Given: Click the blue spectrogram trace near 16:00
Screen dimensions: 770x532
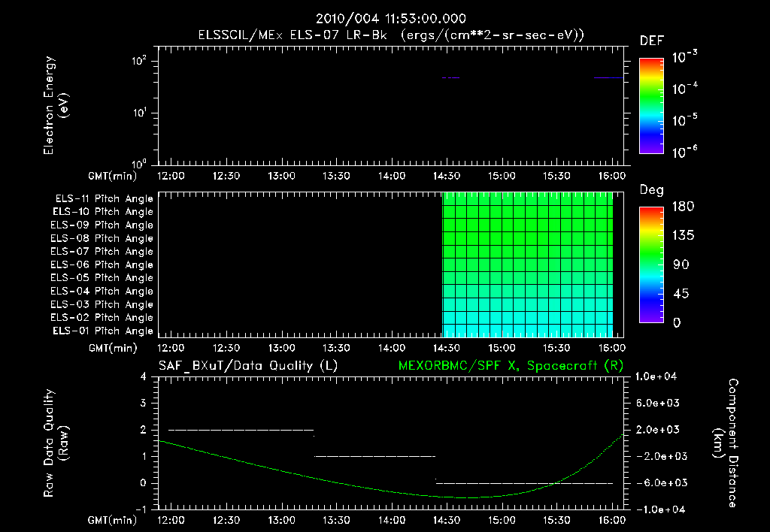Looking at the screenshot, I should pos(608,77).
